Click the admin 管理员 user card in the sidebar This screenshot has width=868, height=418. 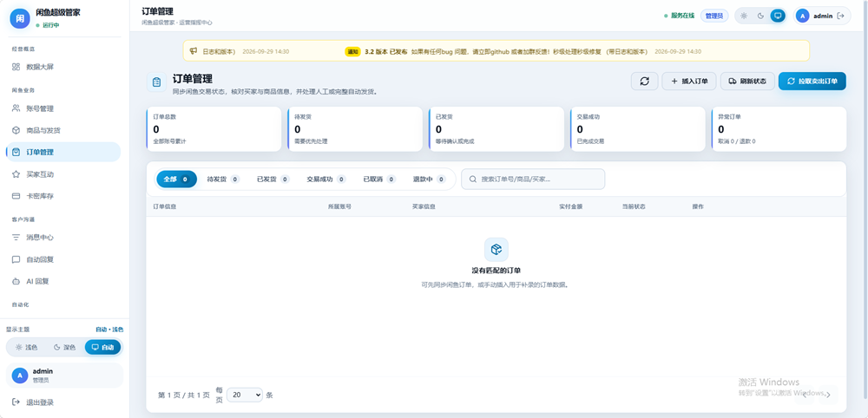pyautogui.click(x=64, y=376)
